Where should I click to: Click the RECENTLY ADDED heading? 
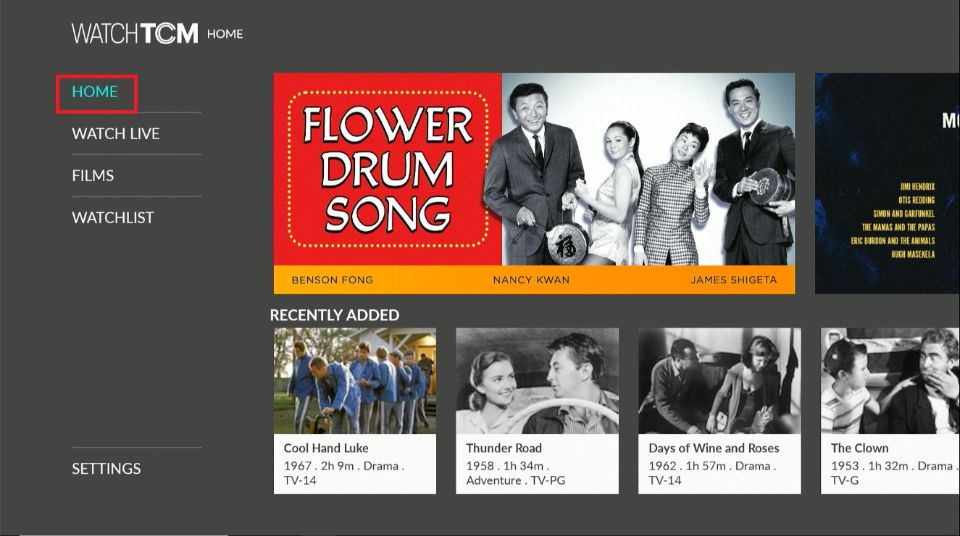[334, 315]
